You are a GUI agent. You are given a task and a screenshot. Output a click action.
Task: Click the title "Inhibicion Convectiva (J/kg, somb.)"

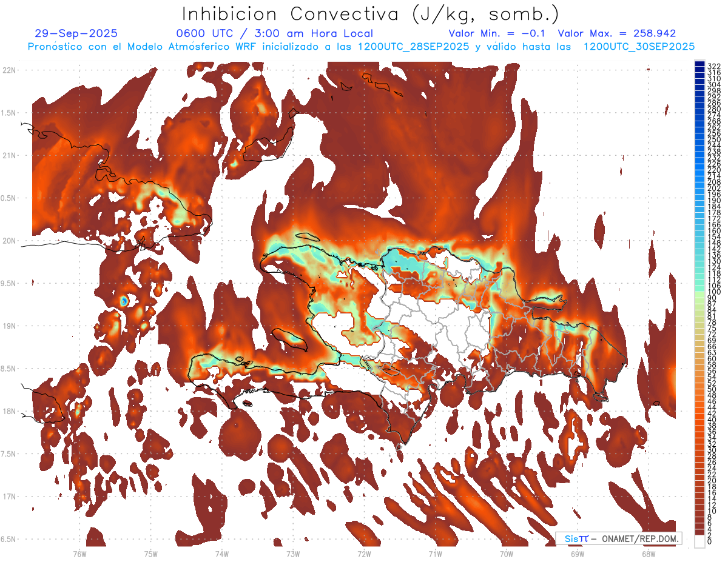coord(370,14)
